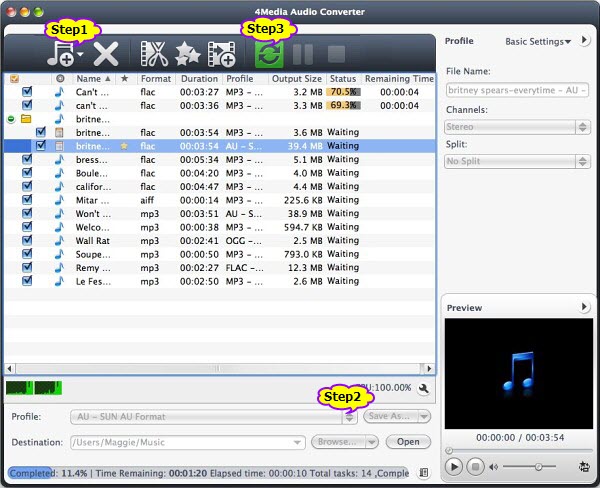Open the Destination path dropdown
The height and width of the screenshot is (488, 600).
[297, 442]
